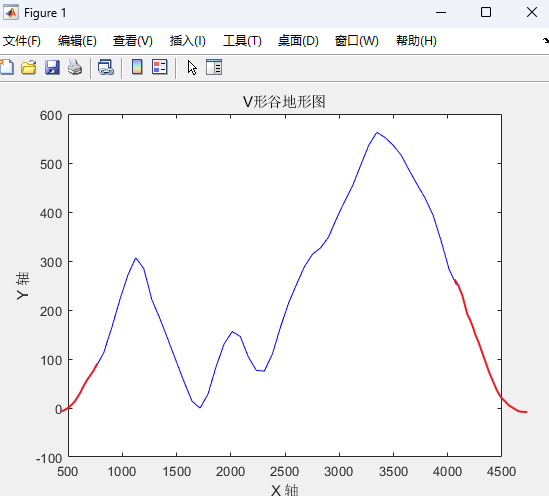
Task: Click the dock arrow at the menu bar's right end
Action: click(x=545, y=41)
